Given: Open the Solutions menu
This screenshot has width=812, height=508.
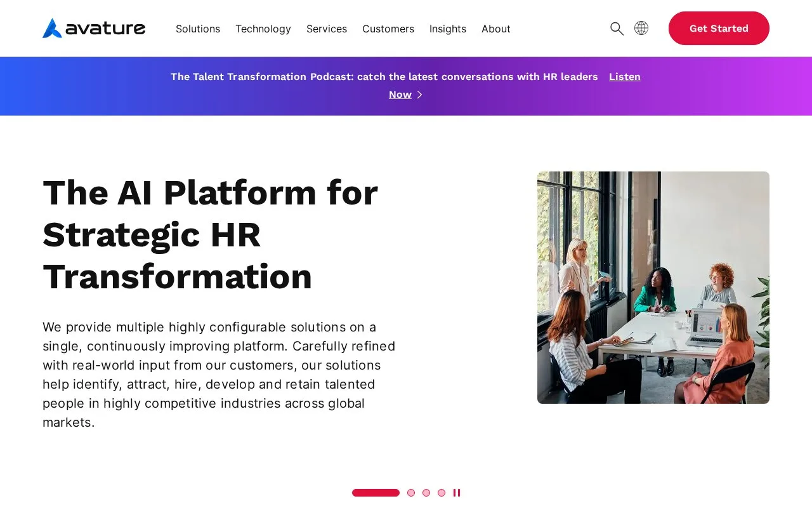Looking at the screenshot, I should point(198,29).
